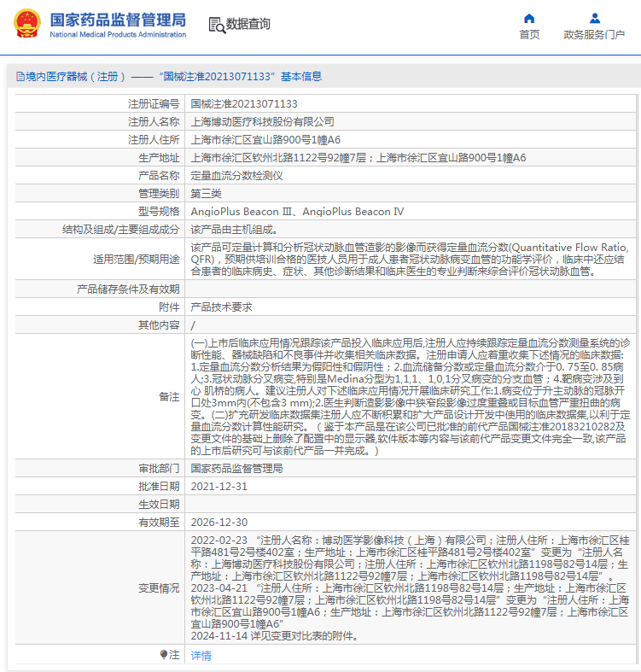Click 数据查询 heading text

click(x=248, y=24)
